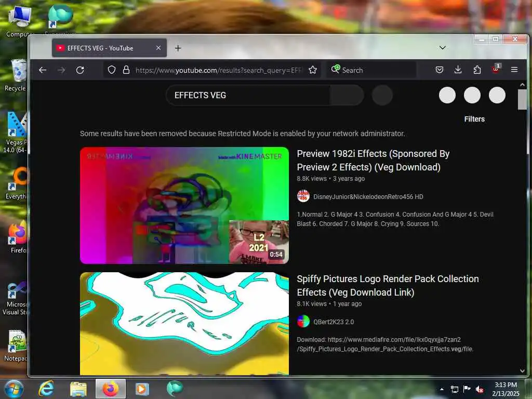Image resolution: width=532 pixels, height=399 pixels.
Task: Click the Save to Pocket icon
Action: tap(440, 70)
